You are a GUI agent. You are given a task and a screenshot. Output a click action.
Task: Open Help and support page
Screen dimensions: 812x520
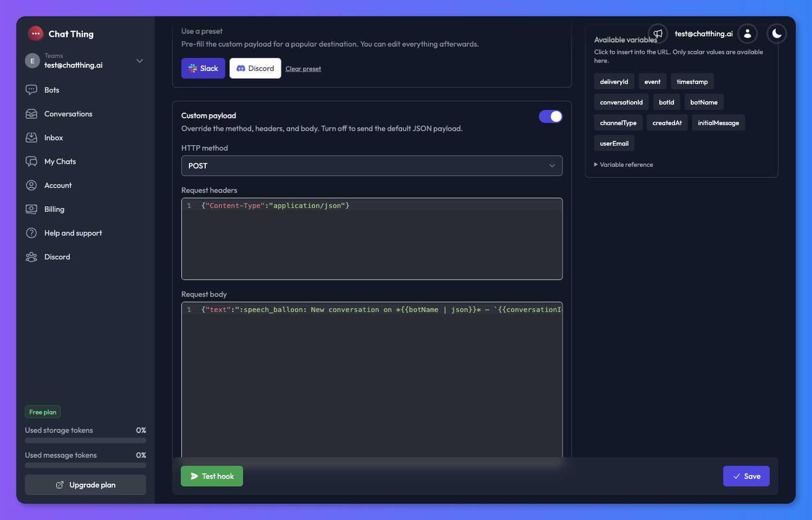pyautogui.click(x=73, y=233)
